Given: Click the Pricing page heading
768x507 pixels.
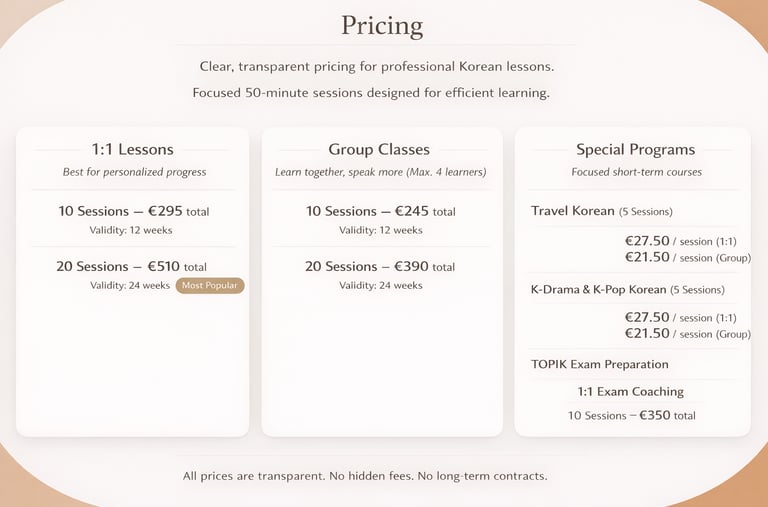Looking at the screenshot, I should (x=382, y=25).
